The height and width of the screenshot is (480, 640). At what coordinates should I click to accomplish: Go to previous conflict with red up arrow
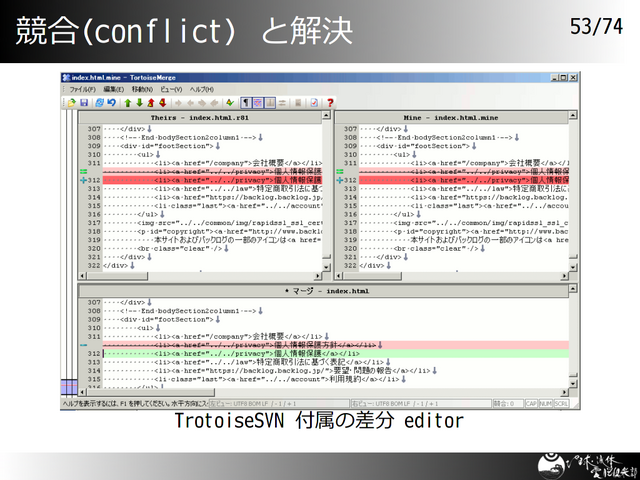(151, 102)
